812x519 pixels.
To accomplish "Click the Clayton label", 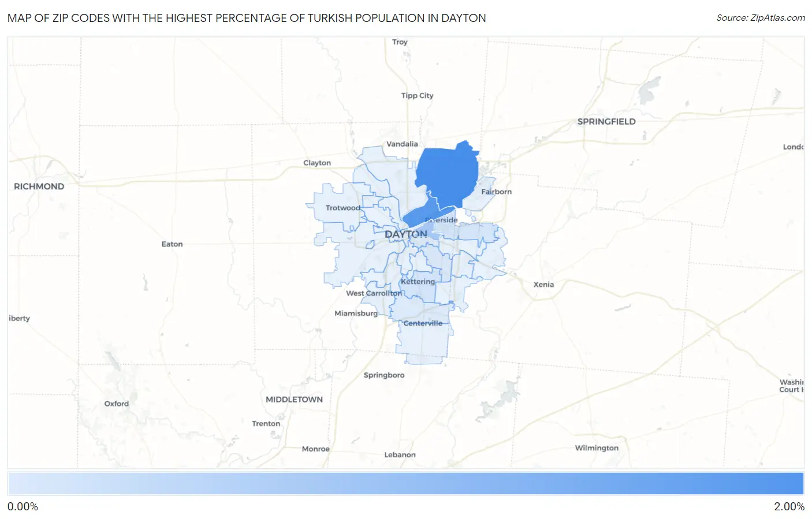I will (317, 163).
